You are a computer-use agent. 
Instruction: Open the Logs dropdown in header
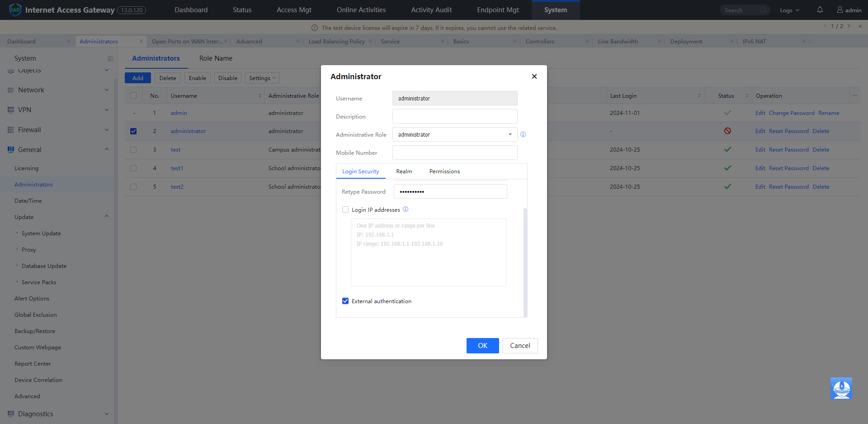[789, 10]
